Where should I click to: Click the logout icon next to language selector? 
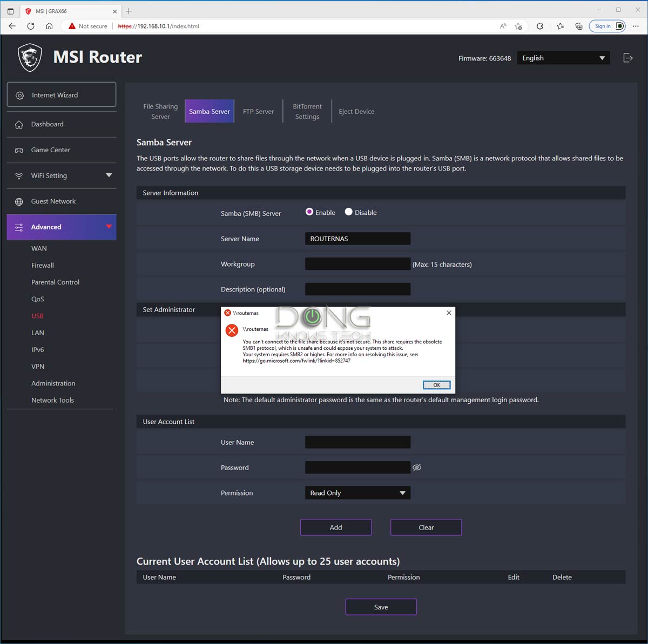pyautogui.click(x=627, y=58)
